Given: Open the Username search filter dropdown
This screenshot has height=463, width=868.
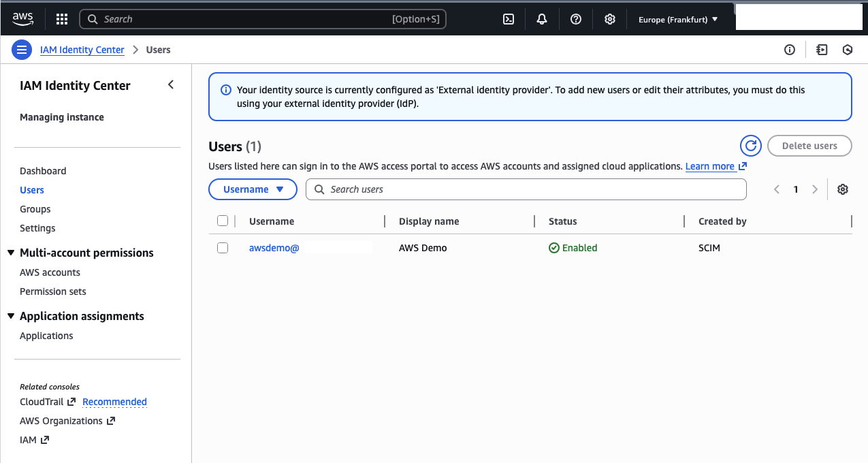Looking at the screenshot, I should (x=253, y=189).
